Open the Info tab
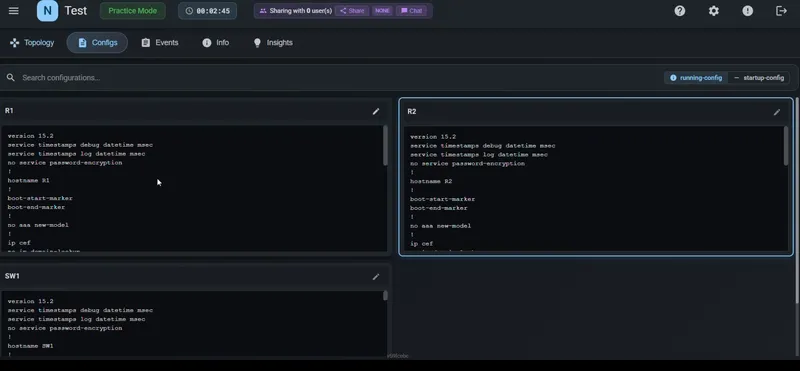This screenshot has width=800, height=371. (x=215, y=43)
